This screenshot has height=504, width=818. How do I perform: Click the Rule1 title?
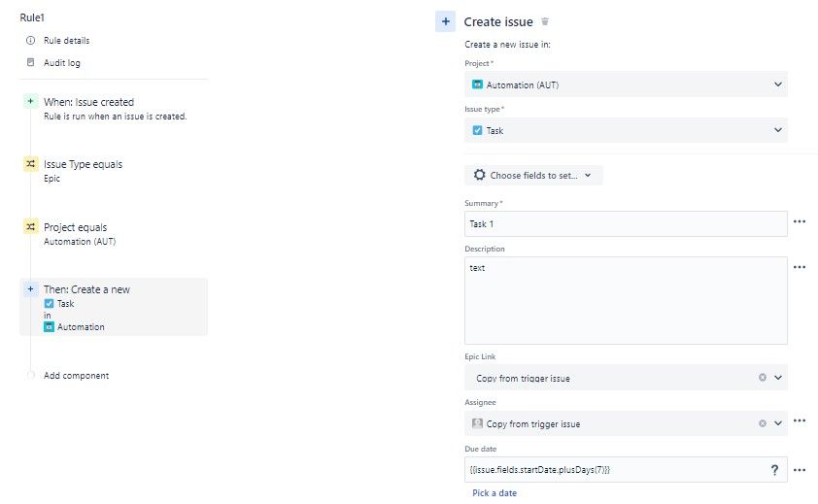(x=32, y=17)
